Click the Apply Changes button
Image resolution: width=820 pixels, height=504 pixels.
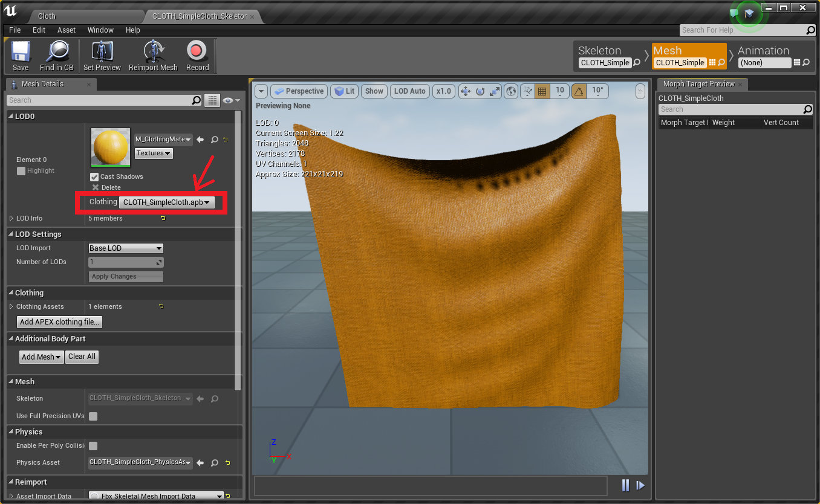pyautogui.click(x=126, y=277)
